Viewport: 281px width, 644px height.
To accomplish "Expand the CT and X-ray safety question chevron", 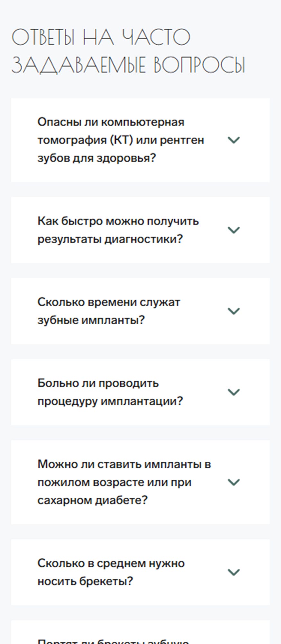I will tap(234, 140).
